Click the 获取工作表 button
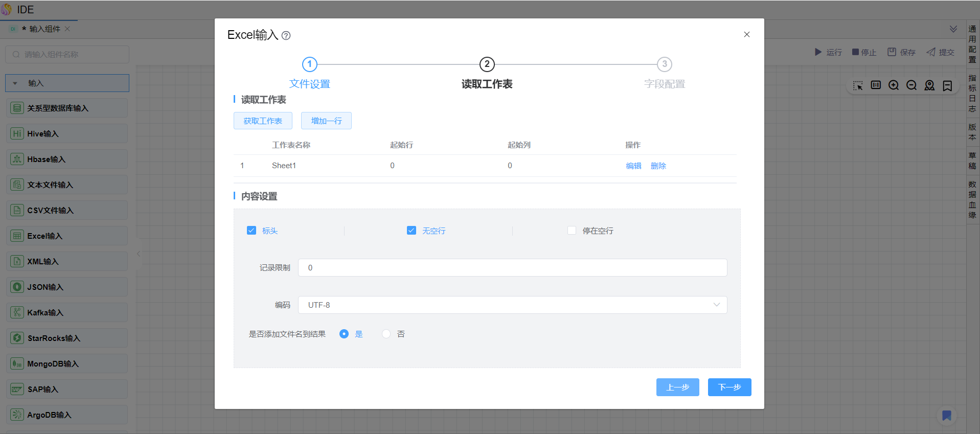Screen dimensions: 980x434 (263, 121)
